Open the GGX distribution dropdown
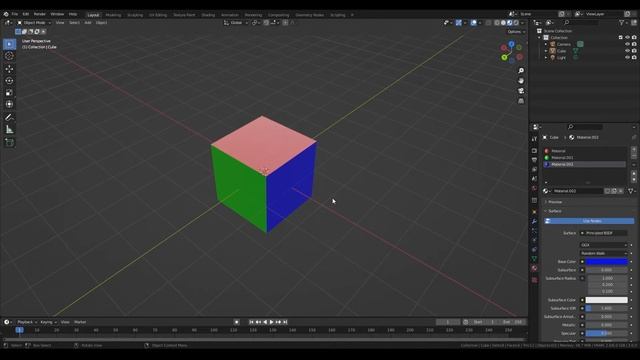 (604, 245)
